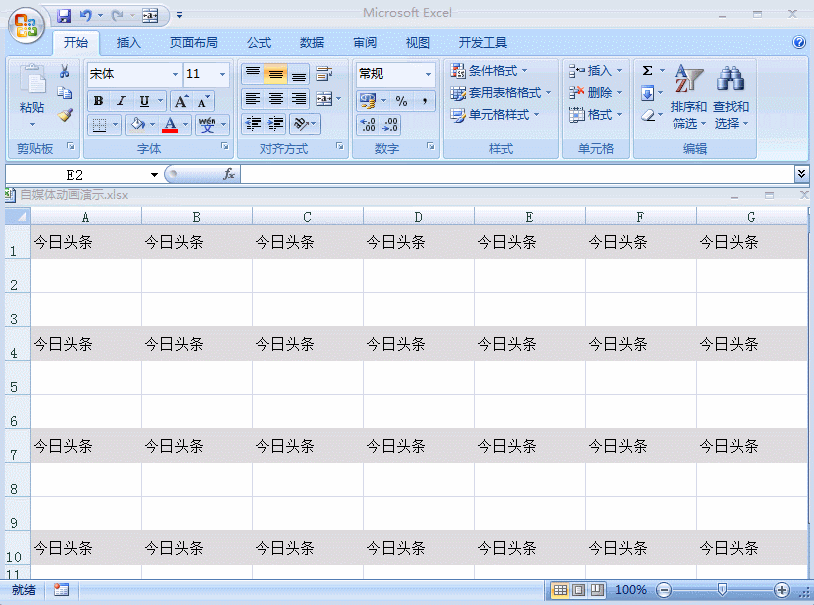Open the wén phonetic guide icon

tap(207, 125)
